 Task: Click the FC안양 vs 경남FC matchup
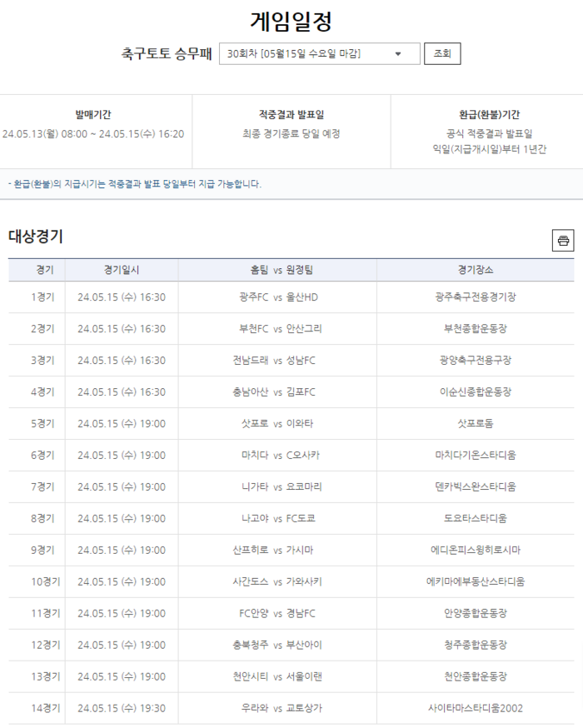(277, 614)
